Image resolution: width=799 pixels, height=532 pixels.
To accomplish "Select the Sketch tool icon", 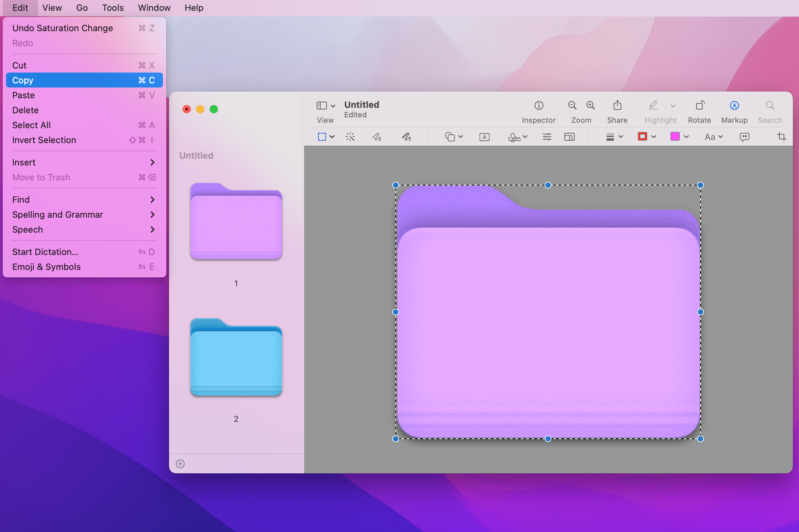I will [377, 137].
